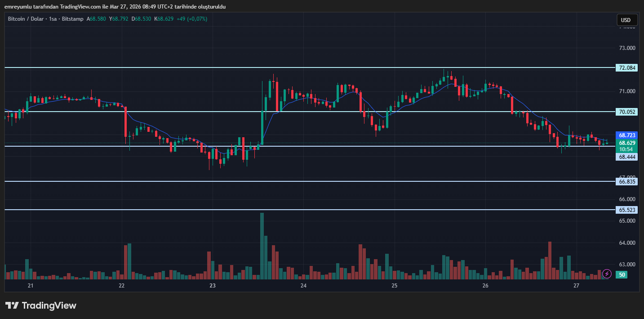Click the +49 (+0,07%) change value

(192, 19)
